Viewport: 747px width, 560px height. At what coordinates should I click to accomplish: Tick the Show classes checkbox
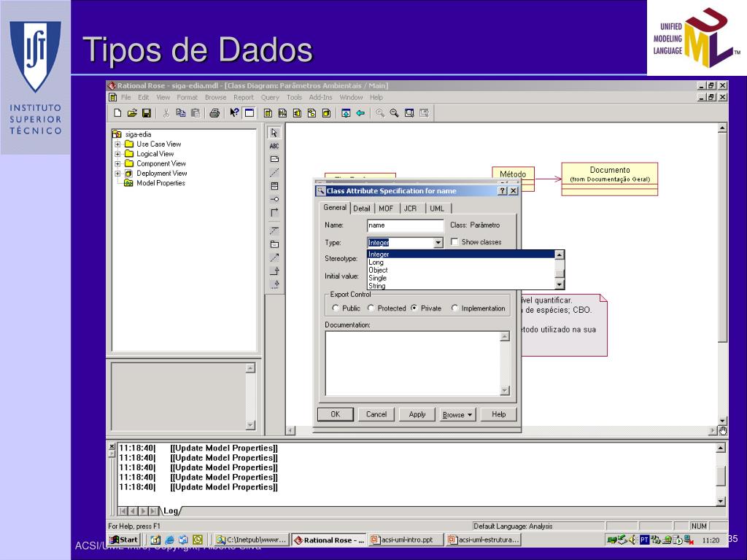coord(454,242)
